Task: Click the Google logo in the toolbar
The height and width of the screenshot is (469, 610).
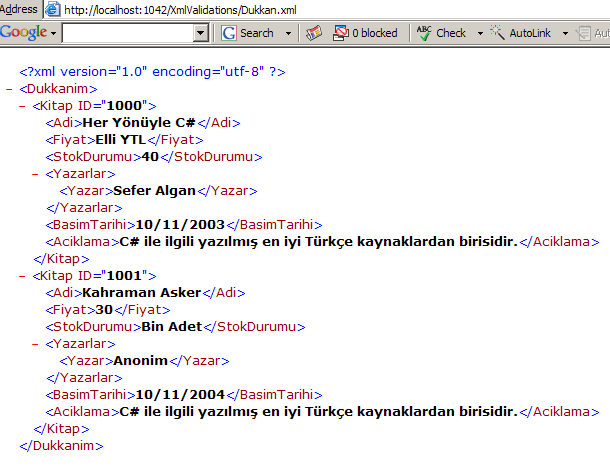Action: click(x=22, y=32)
